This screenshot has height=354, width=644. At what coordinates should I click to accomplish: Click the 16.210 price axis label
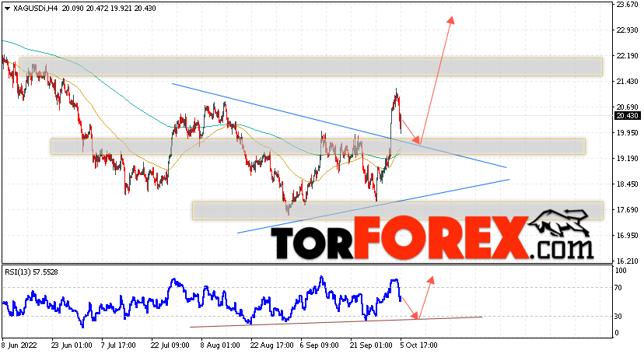tap(627, 261)
